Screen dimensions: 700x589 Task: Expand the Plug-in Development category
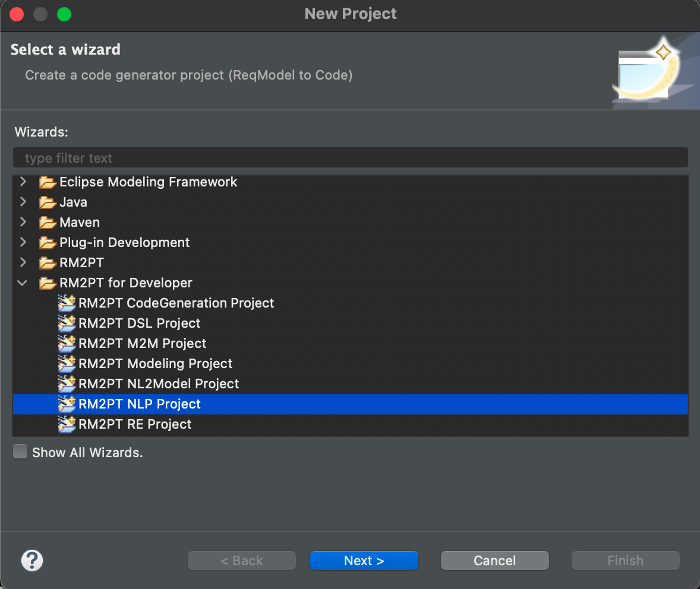pyautogui.click(x=23, y=242)
